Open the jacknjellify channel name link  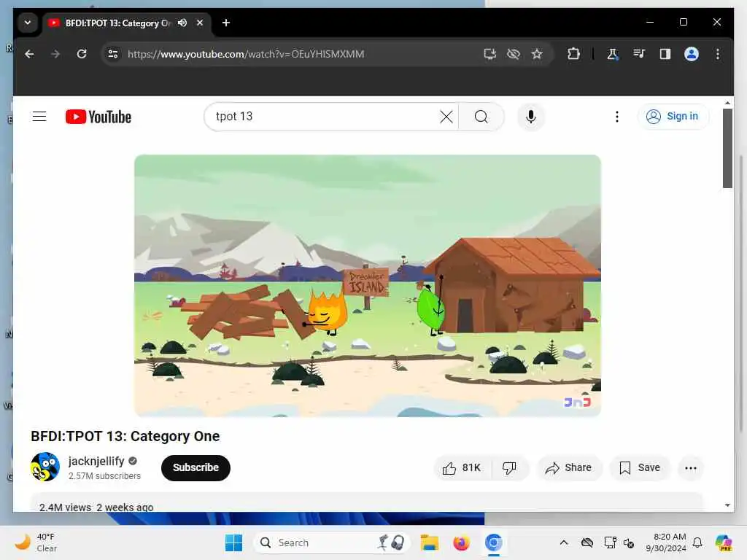click(96, 461)
